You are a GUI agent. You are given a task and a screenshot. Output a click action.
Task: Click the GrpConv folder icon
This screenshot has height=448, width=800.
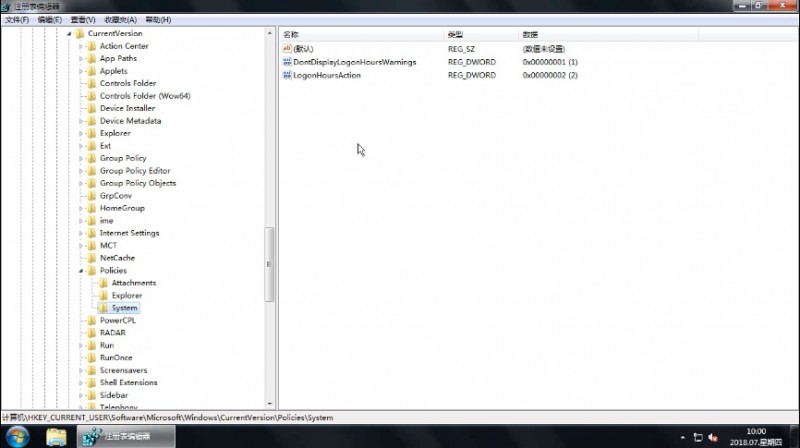92,195
